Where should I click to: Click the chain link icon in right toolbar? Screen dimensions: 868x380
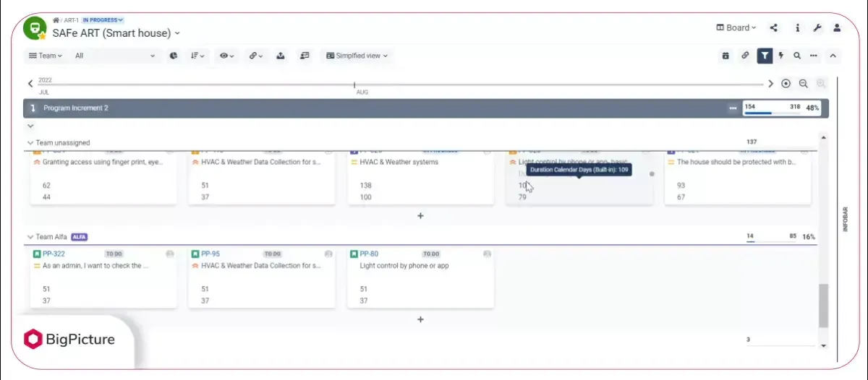(x=745, y=56)
